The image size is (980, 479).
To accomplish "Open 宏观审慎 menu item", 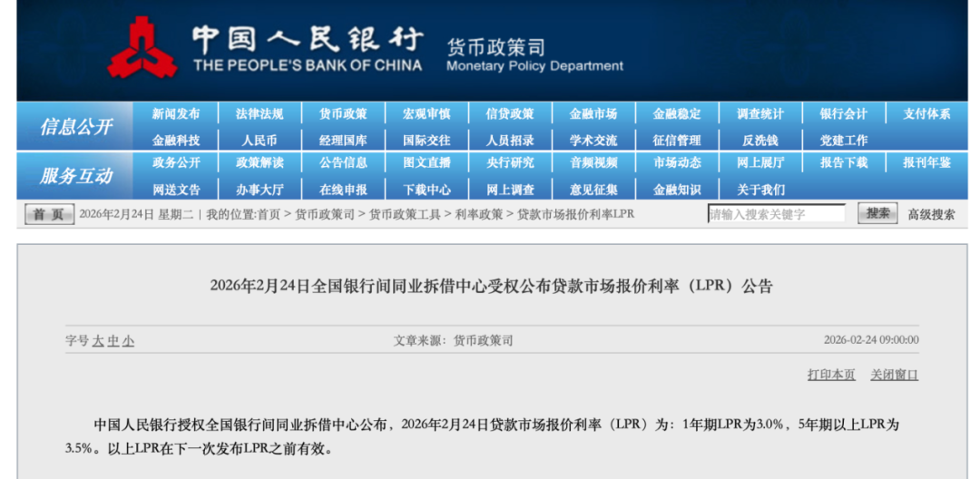I will point(426,113).
